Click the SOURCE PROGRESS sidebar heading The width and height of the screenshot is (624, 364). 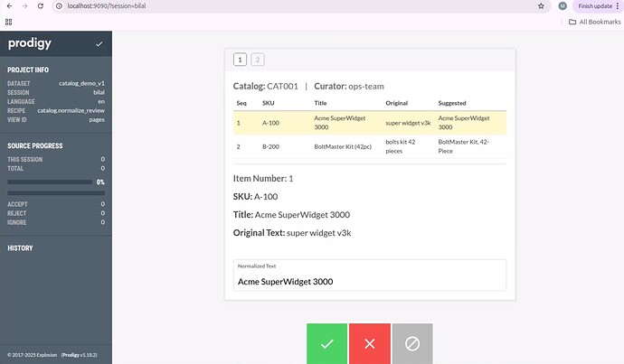tap(35, 145)
